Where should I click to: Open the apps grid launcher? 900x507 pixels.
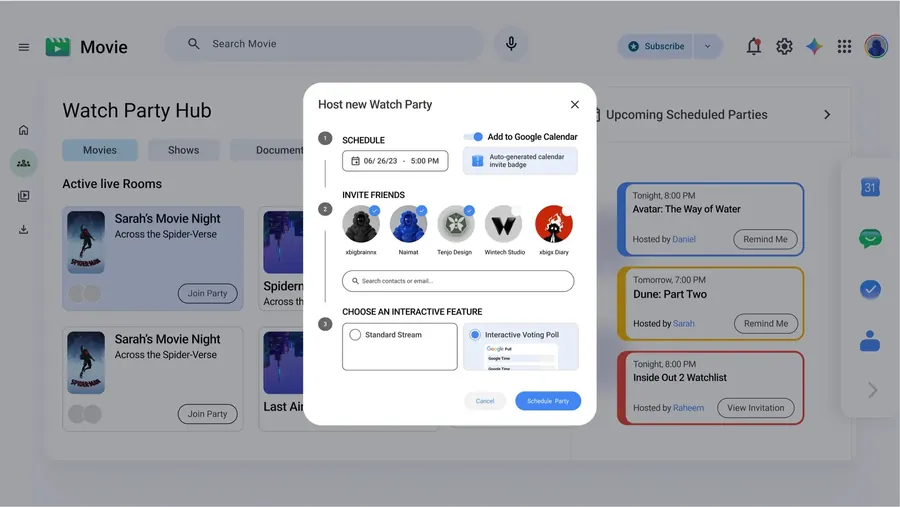[x=844, y=47]
